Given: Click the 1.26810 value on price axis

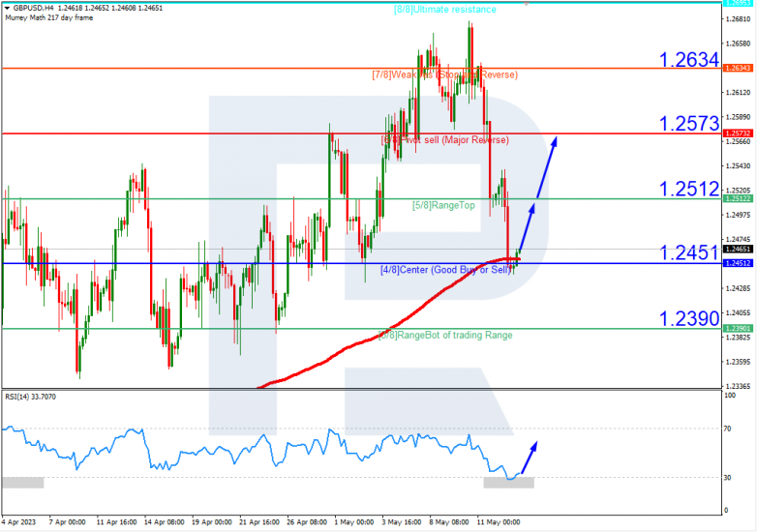Looking at the screenshot, I should click(x=739, y=19).
